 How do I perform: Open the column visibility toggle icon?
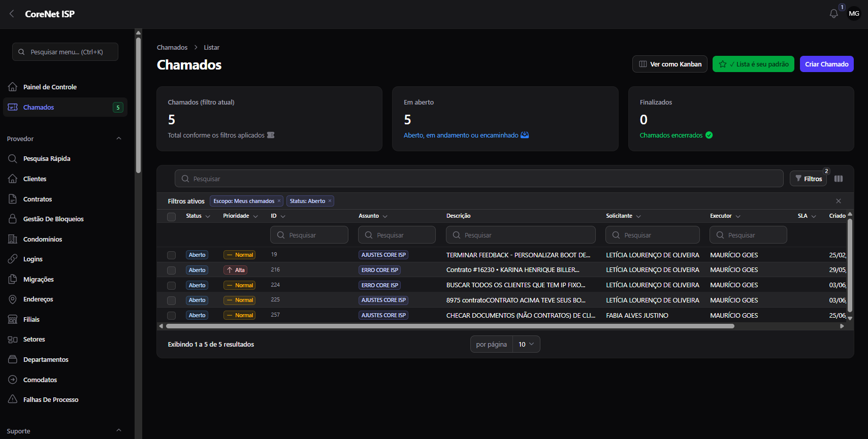pos(839,179)
